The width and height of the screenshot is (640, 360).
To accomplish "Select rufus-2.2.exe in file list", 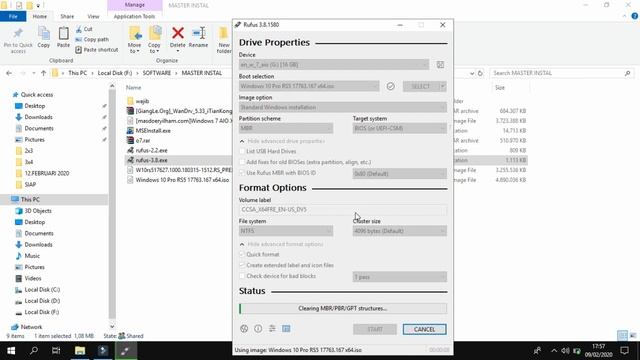I will (x=151, y=150).
